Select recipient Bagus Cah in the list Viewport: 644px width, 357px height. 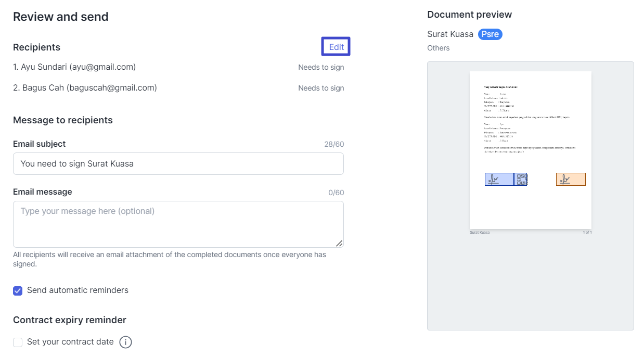(85, 87)
